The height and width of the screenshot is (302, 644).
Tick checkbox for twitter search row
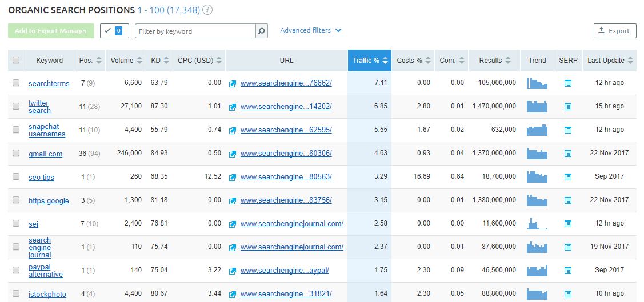16,106
